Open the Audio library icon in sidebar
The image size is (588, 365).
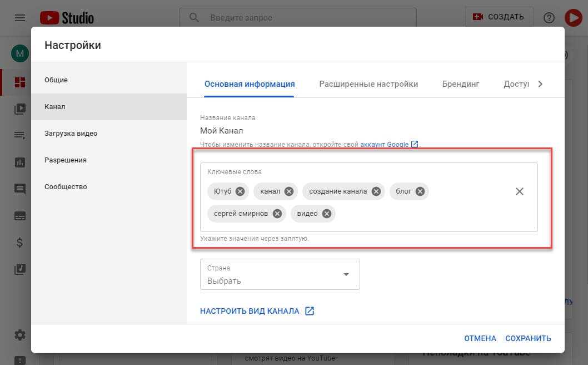(x=20, y=269)
